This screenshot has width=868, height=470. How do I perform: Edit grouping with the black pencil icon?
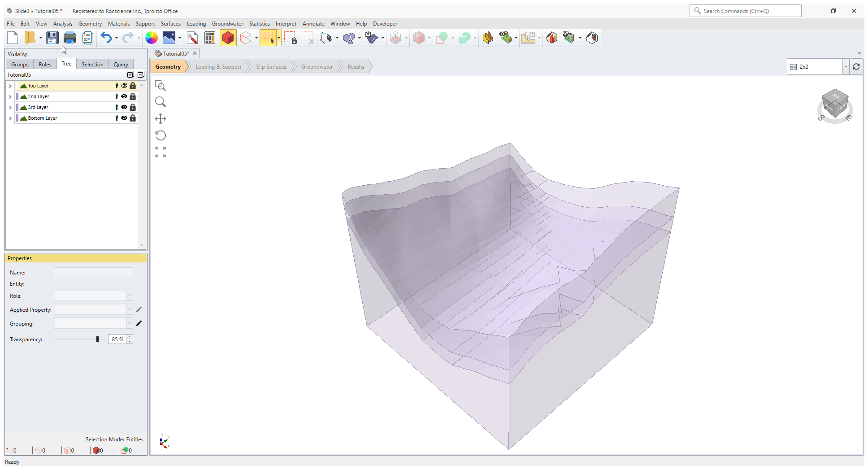pos(139,323)
